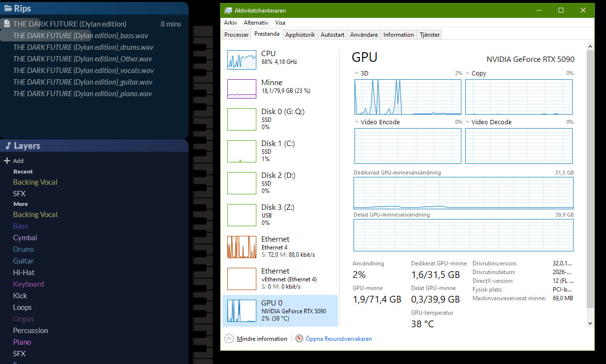The width and height of the screenshot is (606, 364).
Task: Switch to the Processer tab
Action: pyautogui.click(x=236, y=35)
